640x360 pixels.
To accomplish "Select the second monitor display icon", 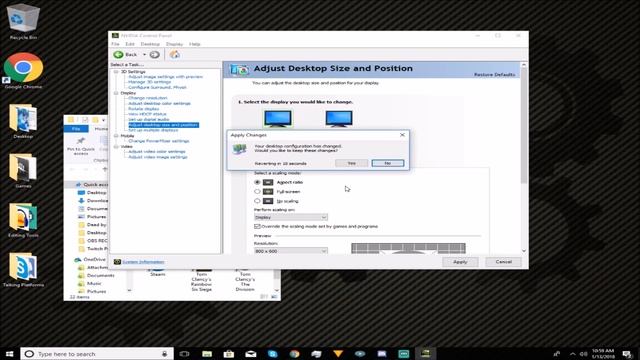I will [x=339, y=118].
